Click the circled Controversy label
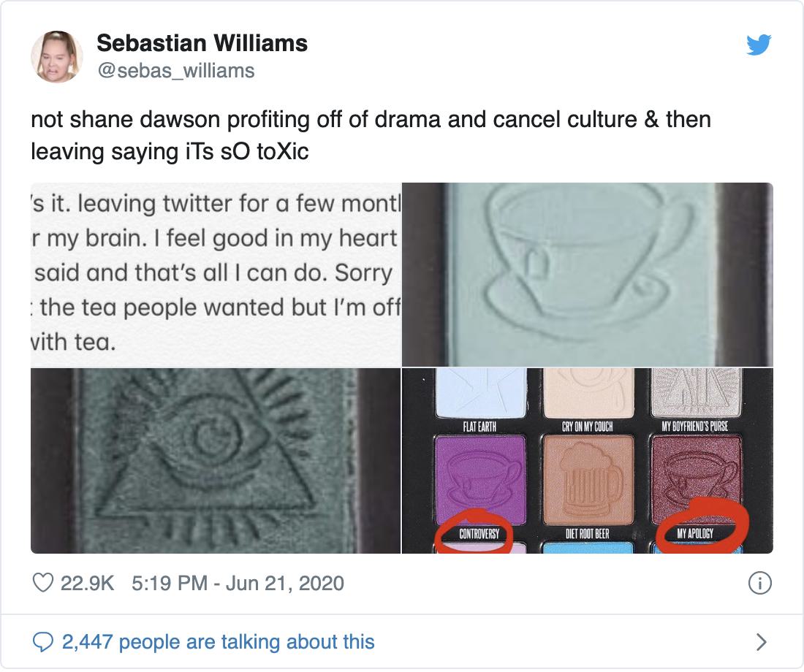 coord(479,534)
